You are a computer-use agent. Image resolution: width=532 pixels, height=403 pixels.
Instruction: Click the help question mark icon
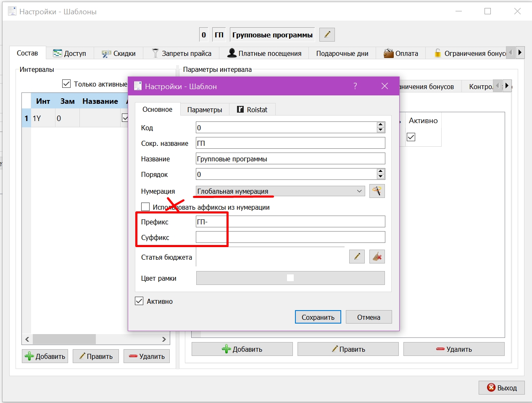click(x=355, y=86)
